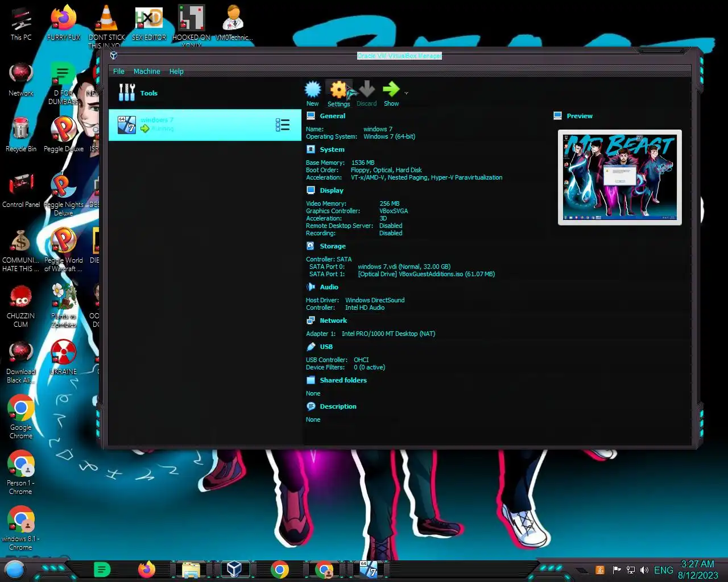Screen dimensions: 728x582
Task: Click the 'VBoxSVGA' graphics controller value
Action: [x=394, y=211]
